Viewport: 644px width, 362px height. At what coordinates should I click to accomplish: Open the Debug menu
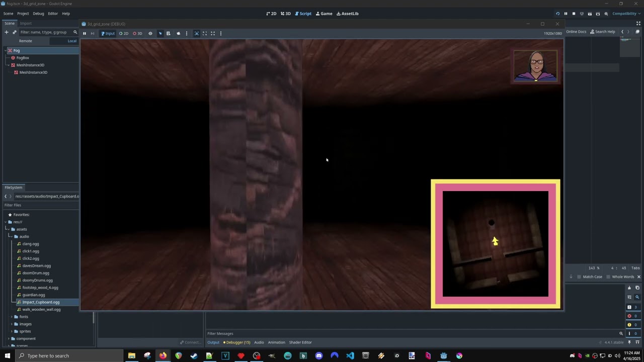coord(38,14)
